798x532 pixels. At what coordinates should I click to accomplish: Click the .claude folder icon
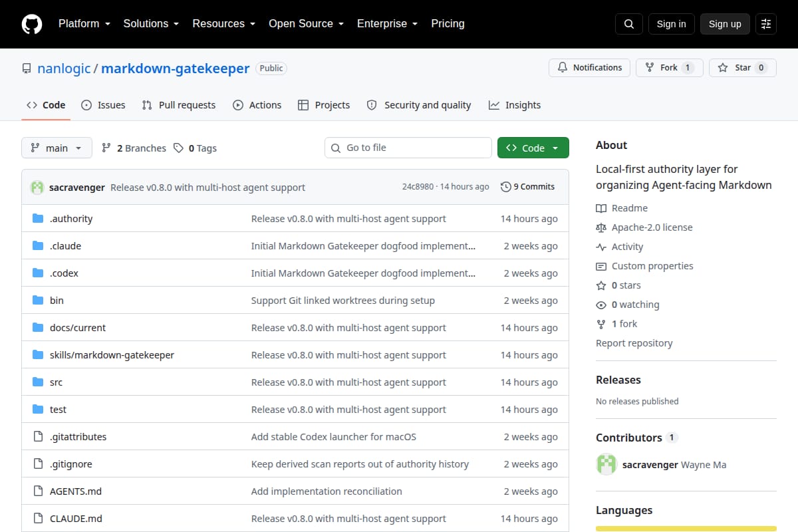[38, 246]
